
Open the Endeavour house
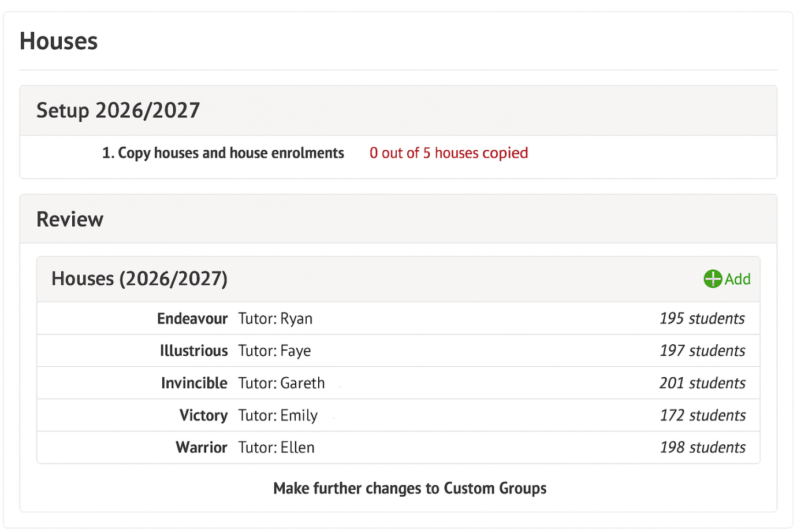192,319
